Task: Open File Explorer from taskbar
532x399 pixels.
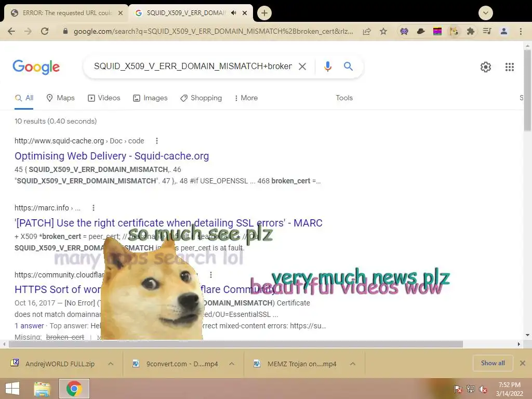Action: click(x=42, y=389)
